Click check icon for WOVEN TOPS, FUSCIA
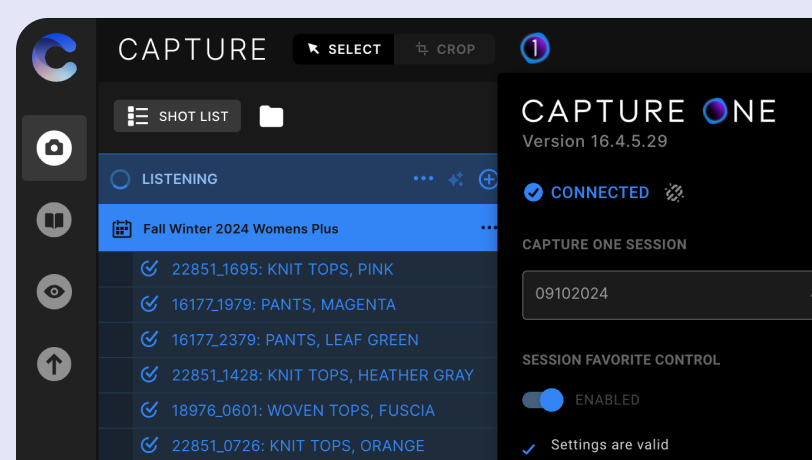 click(149, 409)
